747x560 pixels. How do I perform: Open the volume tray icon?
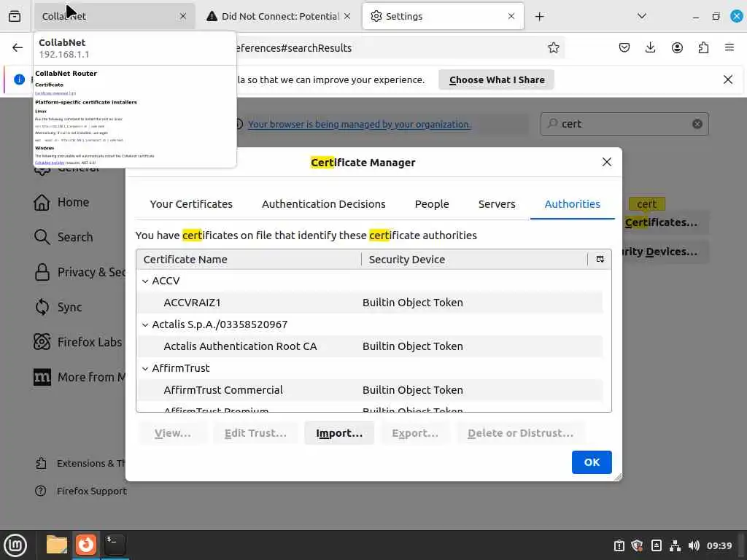[x=694, y=545]
